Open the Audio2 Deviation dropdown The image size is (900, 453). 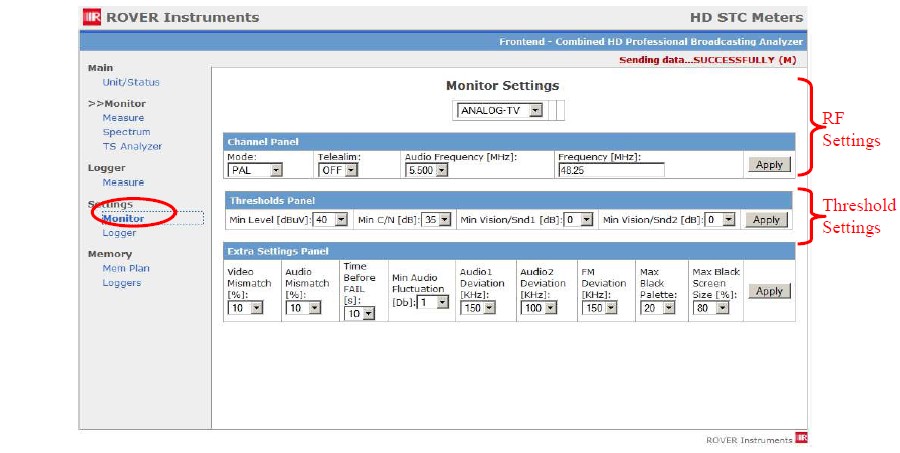point(539,308)
